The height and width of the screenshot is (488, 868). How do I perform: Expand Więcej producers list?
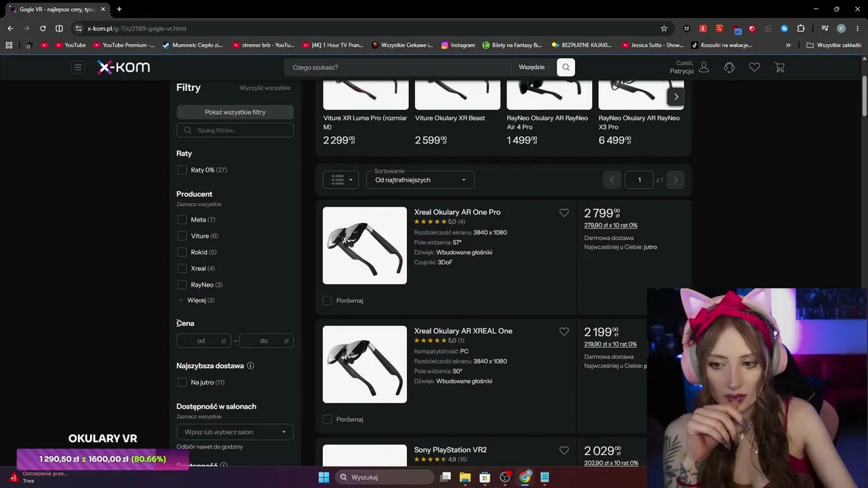click(x=196, y=300)
